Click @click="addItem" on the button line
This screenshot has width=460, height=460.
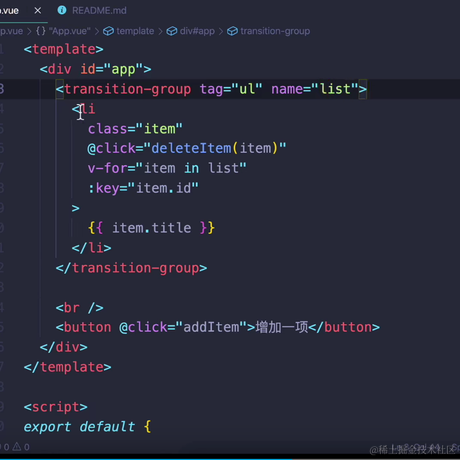(x=183, y=327)
